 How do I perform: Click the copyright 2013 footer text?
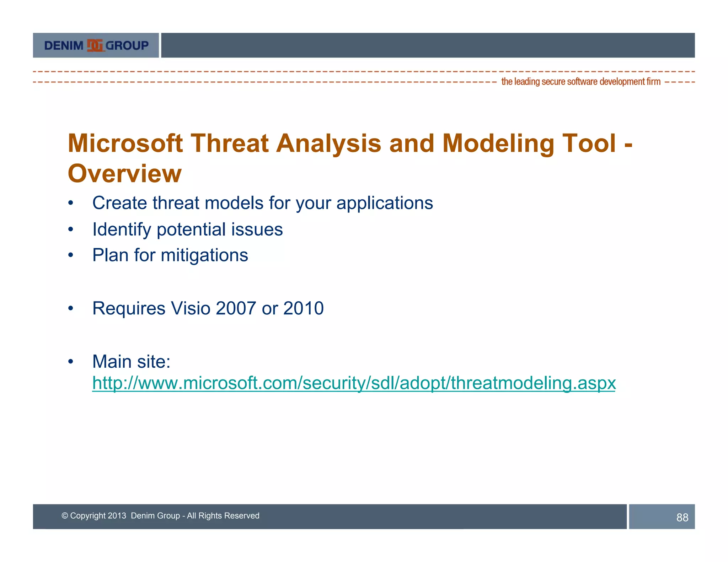coord(160,516)
